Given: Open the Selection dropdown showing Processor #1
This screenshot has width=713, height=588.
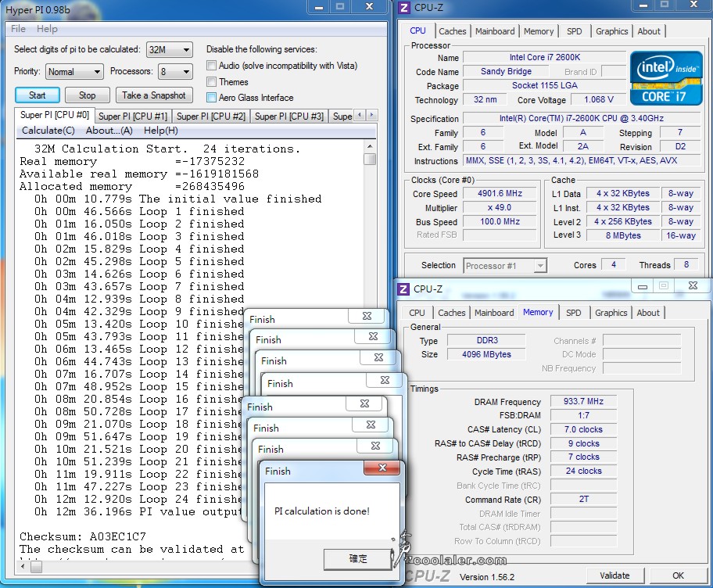Looking at the screenshot, I should point(505,266).
